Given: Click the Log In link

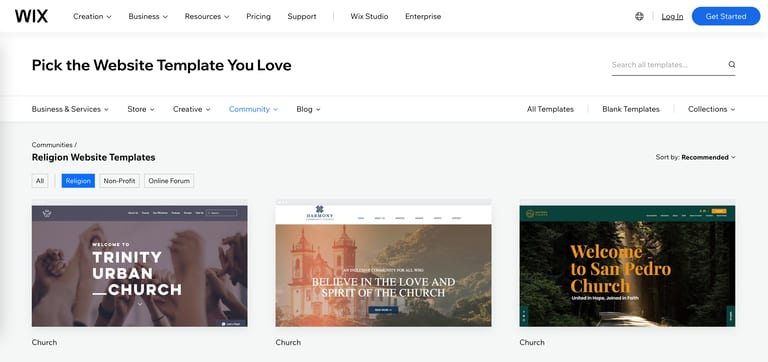Looking at the screenshot, I should (x=672, y=16).
